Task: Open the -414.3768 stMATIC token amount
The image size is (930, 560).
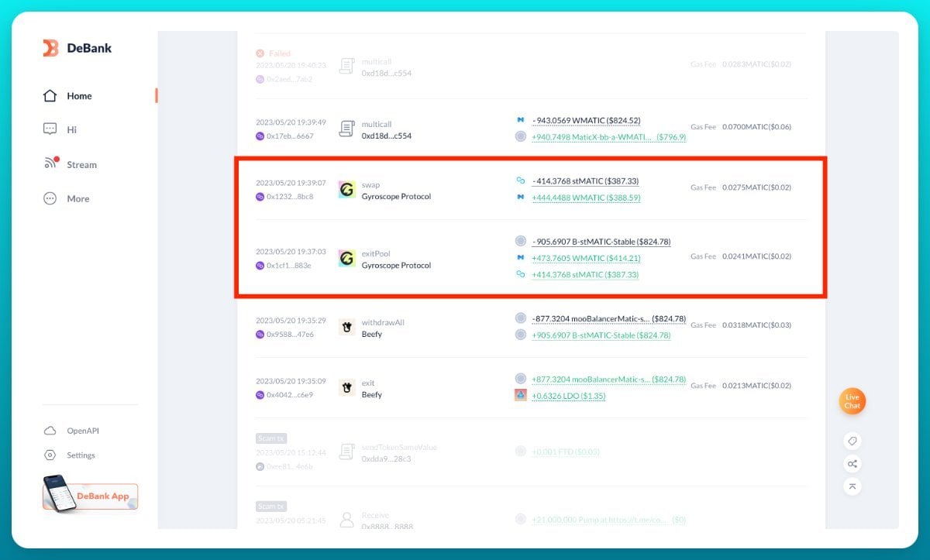Action: tap(585, 181)
